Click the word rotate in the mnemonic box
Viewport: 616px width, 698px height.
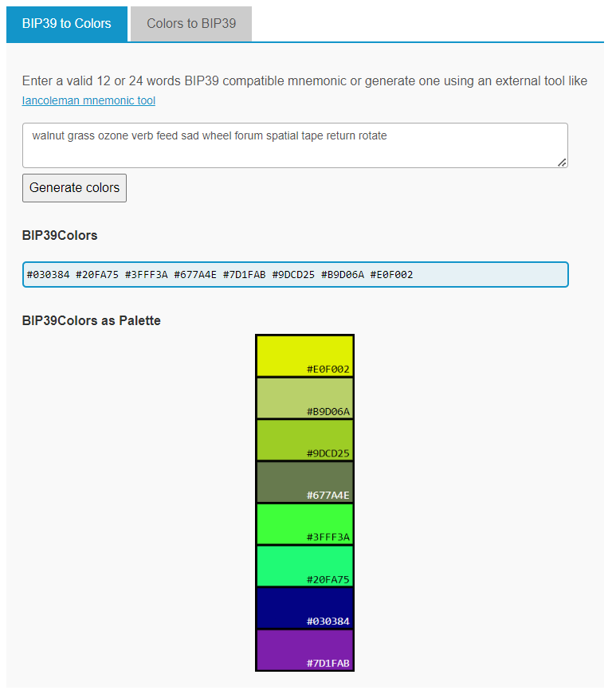pyautogui.click(x=370, y=135)
